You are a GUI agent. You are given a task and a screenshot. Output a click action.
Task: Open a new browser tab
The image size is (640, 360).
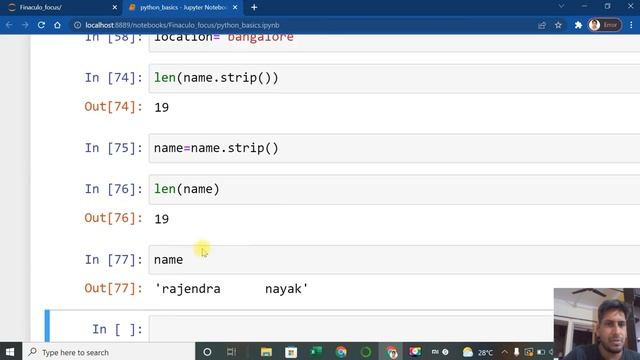click(x=254, y=7)
